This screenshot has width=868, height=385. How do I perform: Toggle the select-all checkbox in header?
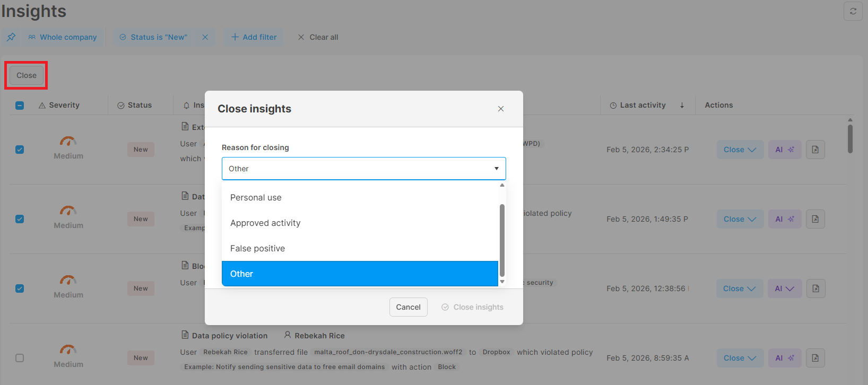click(20, 106)
